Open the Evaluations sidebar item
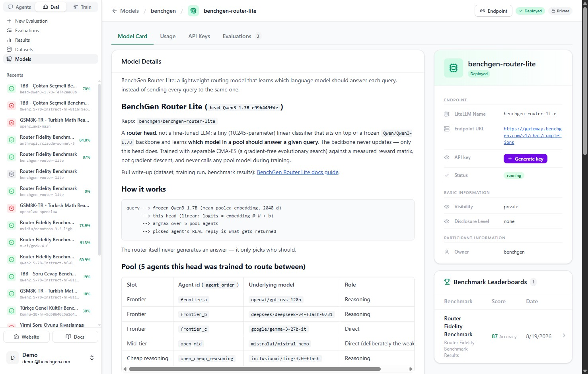The width and height of the screenshot is (588, 374). [51, 30]
